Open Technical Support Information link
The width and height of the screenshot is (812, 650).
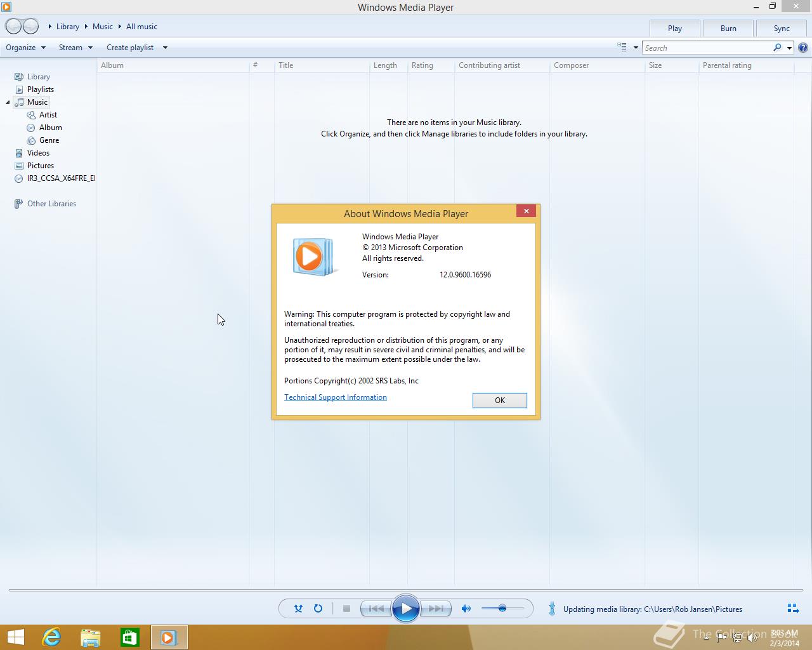coord(336,397)
